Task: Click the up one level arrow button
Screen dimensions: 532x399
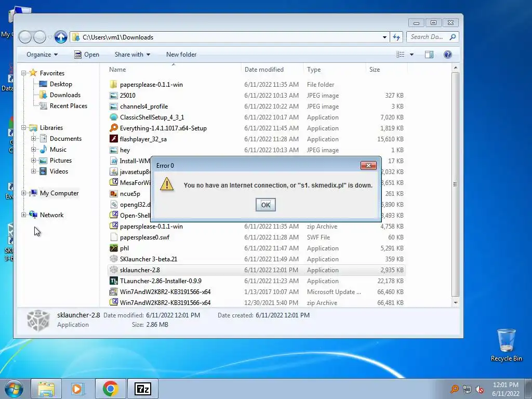Action: point(61,37)
